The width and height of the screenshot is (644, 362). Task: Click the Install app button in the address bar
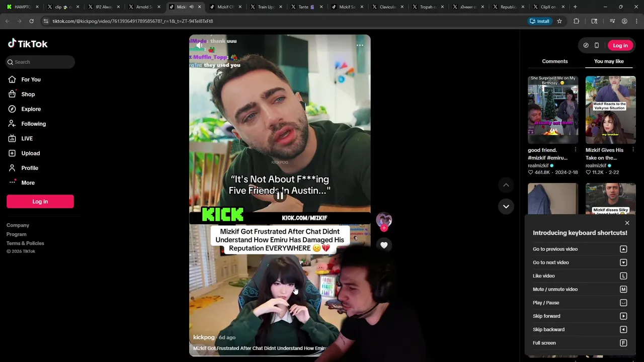click(539, 21)
